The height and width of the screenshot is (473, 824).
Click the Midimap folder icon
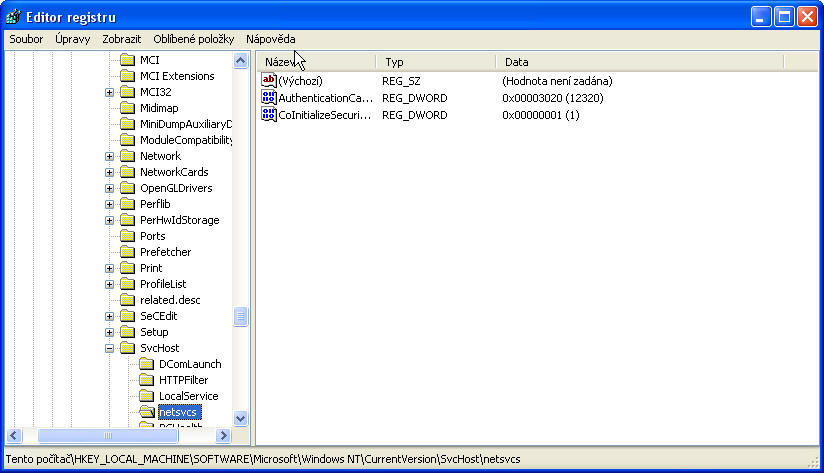click(127, 108)
